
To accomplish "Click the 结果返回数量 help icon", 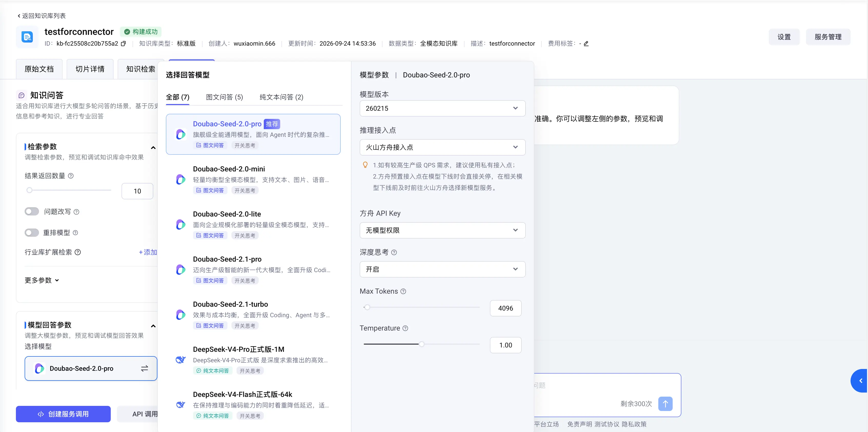I will pyautogui.click(x=71, y=176).
